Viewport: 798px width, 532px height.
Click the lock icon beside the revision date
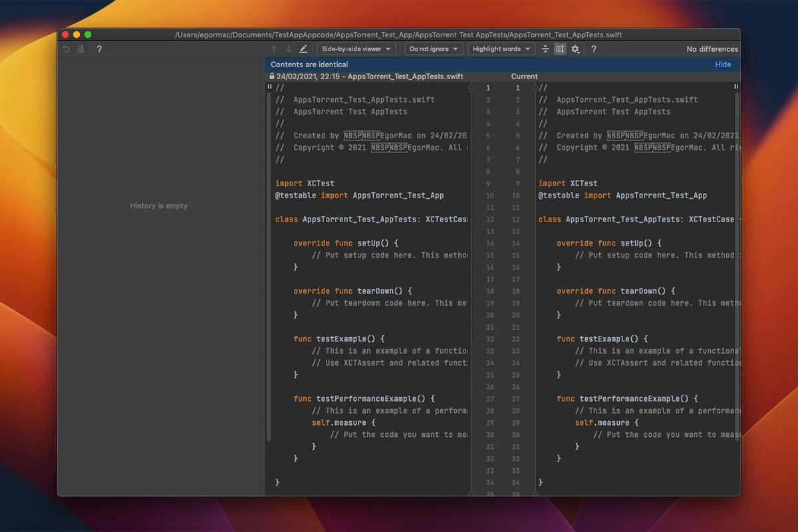click(x=272, y=76)
